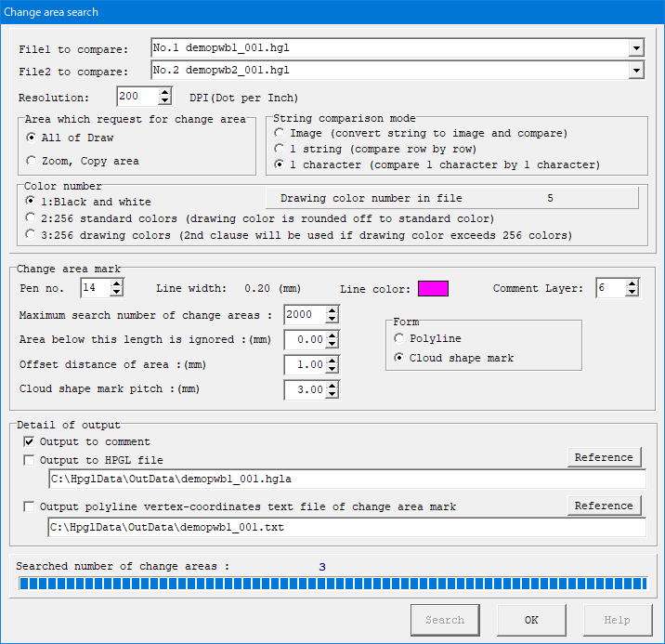Open the File2 to compare dropdown
The width and height of the screenshot is (665, 644).
click(636, 71)
